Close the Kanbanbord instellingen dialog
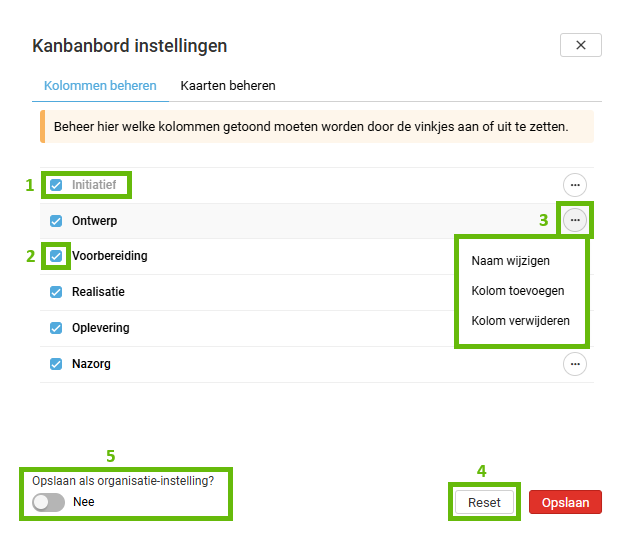 [580, 45]
